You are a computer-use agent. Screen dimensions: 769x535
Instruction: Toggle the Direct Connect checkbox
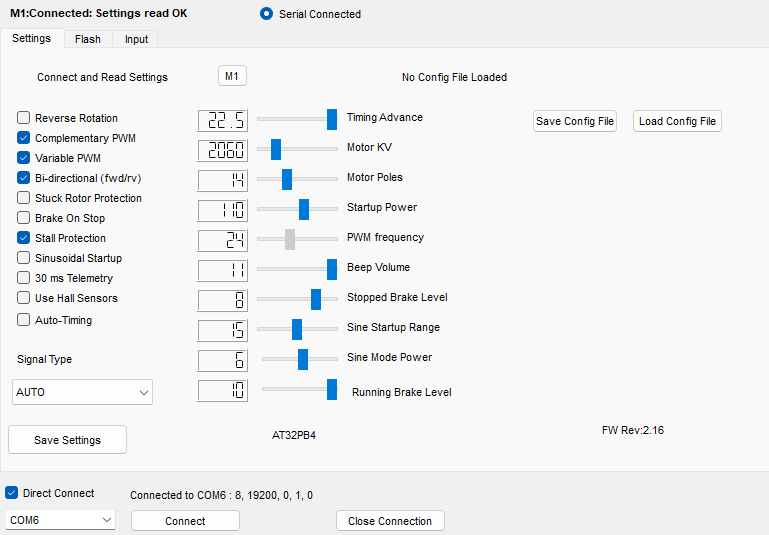[12, 493]
